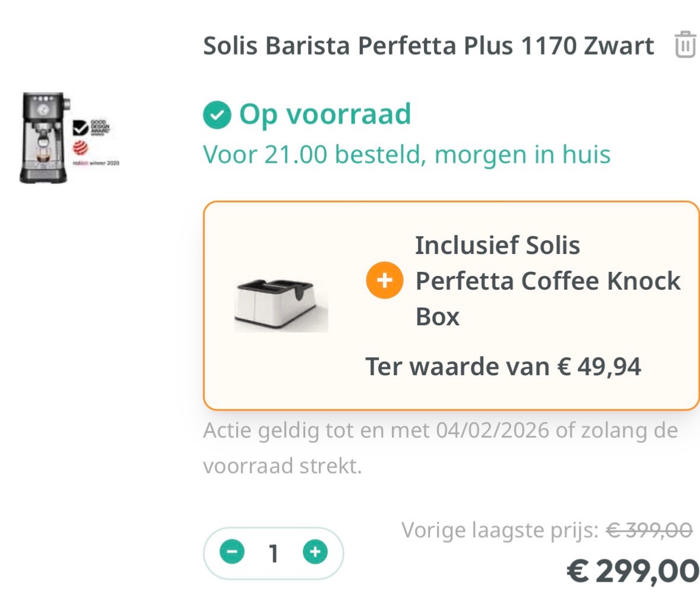This screenshot has width=700, height=593.
Task: Click the 'Vorige laagste prijs' label
Action: [500, 529]
